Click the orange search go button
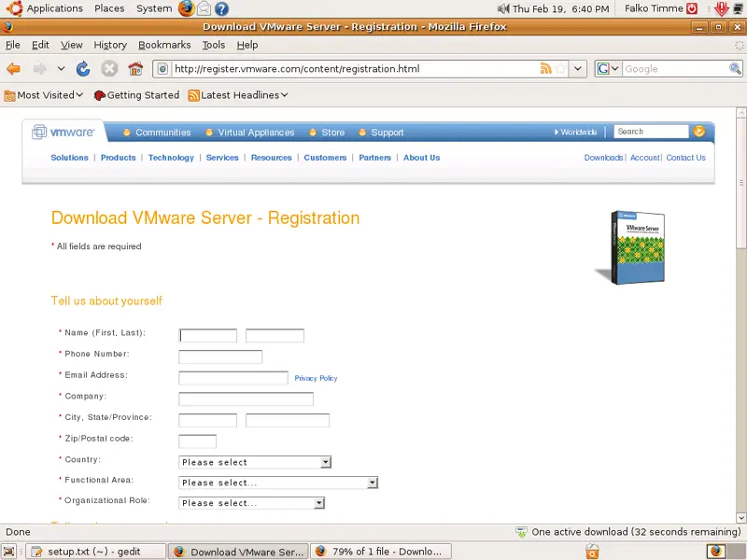The height and width of the screenshot is (560, 747). 698,131
